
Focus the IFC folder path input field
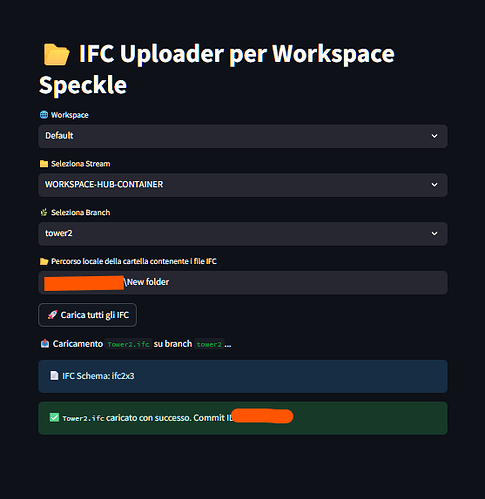point(243,282)
